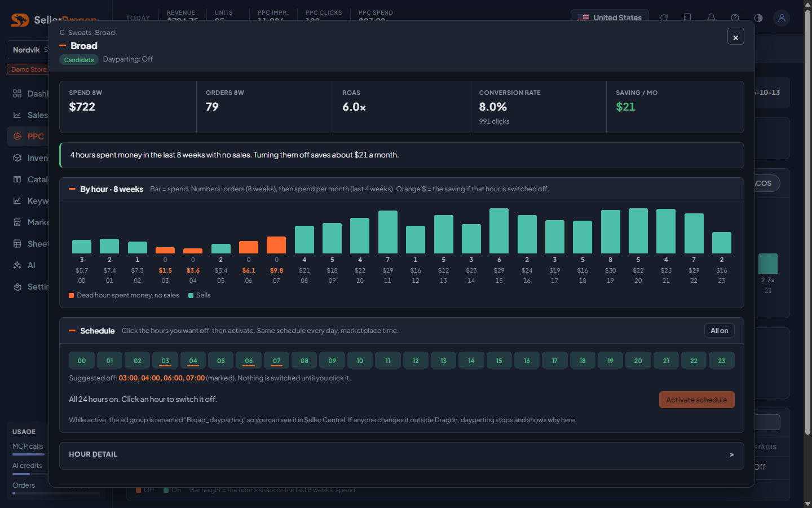Toggle hour 12 in the schedule
812x508 pixels.
pyautogui.click(x=416, y=360)
